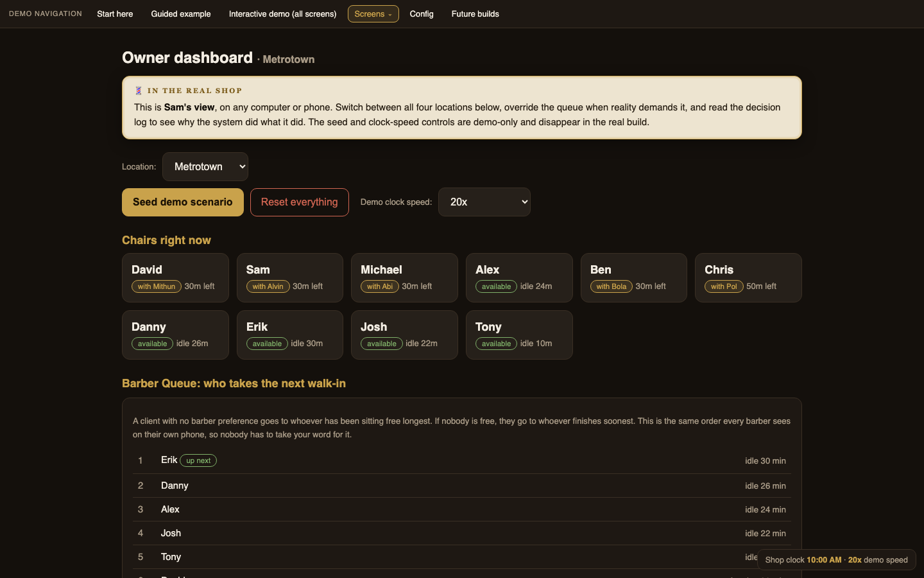This screenshot has width=924, height=578.
Task: Select Danny's chair card
Action: tap(175, 335)
